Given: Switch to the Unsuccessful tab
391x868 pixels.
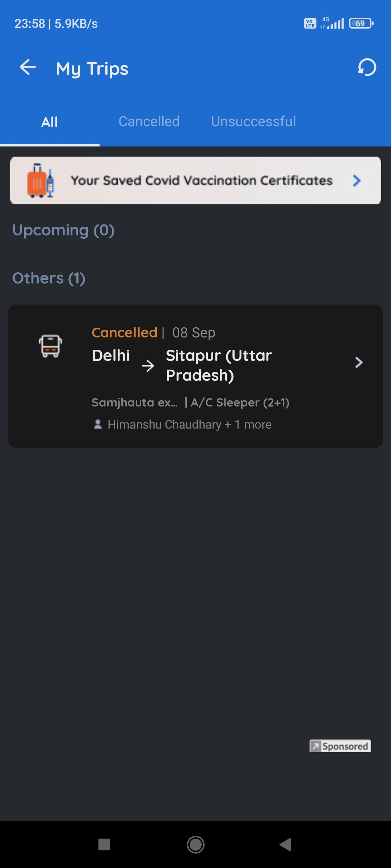Looking at the screenshot, I should point(253,122).
